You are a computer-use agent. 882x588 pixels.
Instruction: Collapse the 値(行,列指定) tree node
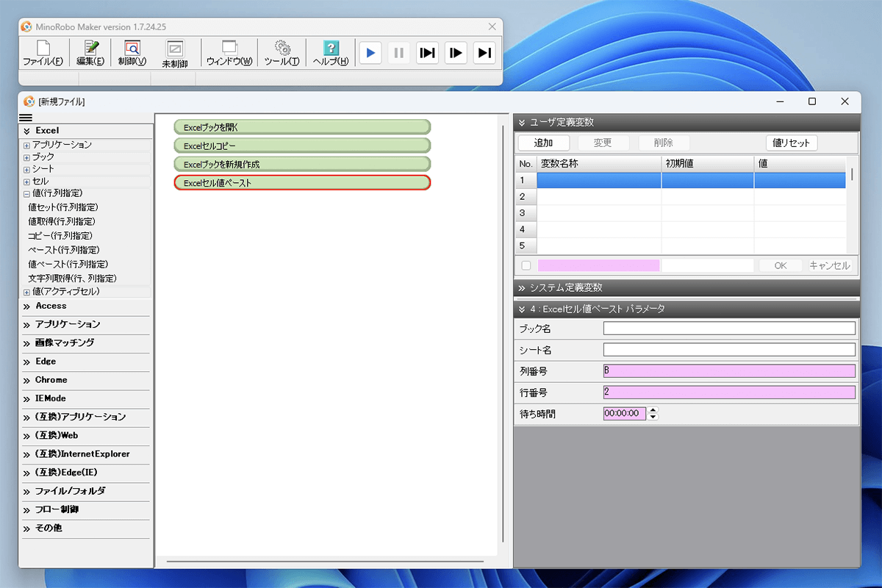(26, 194)
